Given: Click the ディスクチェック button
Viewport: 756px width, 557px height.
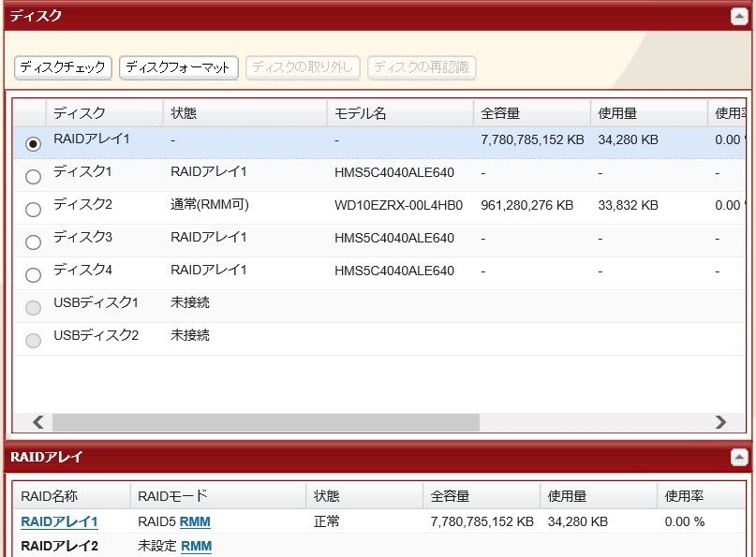Looking at the screenshot, I should pos(63,67).
